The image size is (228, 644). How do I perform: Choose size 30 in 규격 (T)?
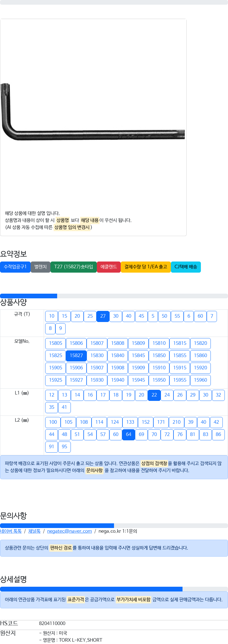point(116,316)
